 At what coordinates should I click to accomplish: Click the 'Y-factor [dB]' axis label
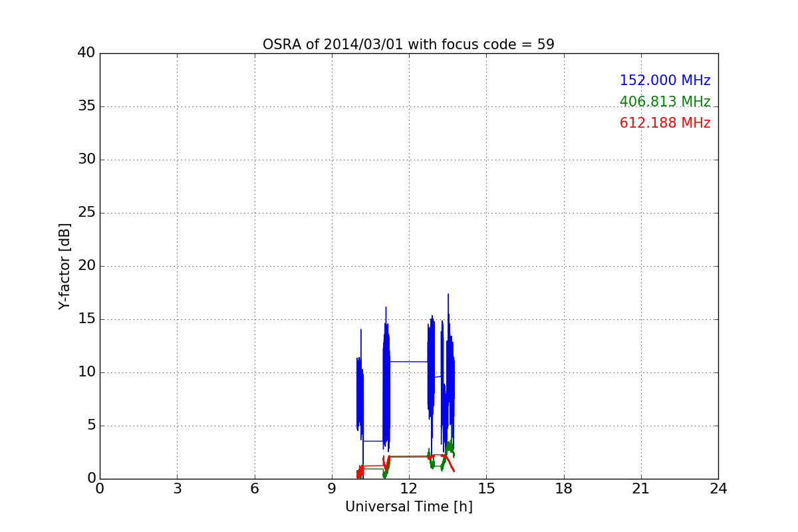point(65,266)
